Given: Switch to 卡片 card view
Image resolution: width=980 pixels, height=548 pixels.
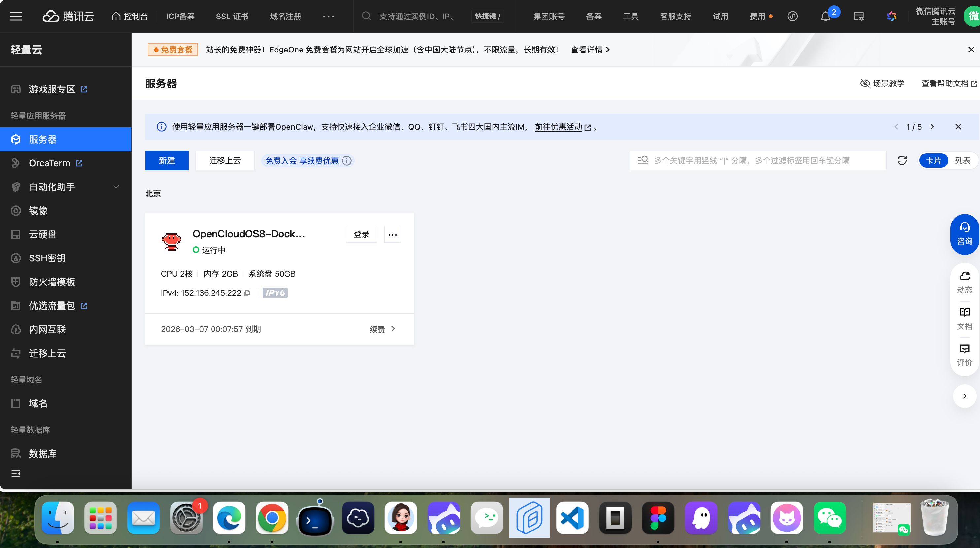Looking at the screenshot, I should click(x=933, y=160).
